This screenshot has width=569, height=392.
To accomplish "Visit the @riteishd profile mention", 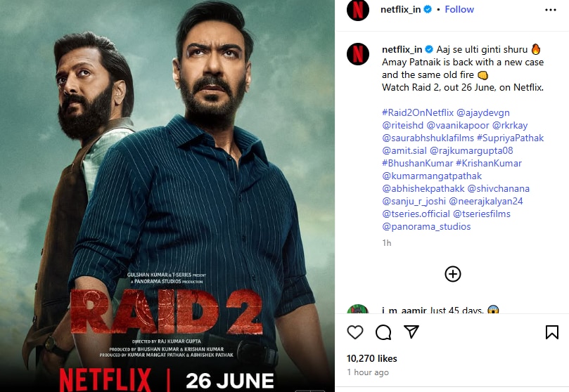I will point(402,125).
